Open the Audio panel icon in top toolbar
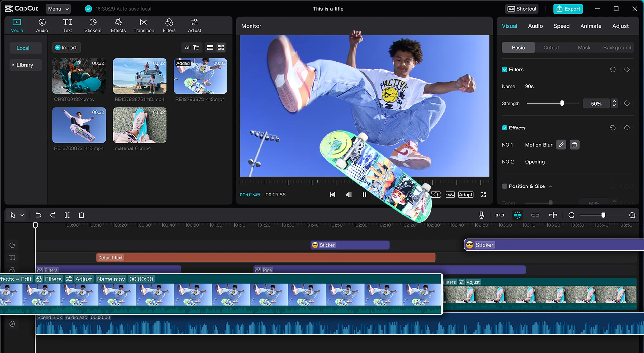The width and height of the screenshot is (644, 353). click(42, 25)
